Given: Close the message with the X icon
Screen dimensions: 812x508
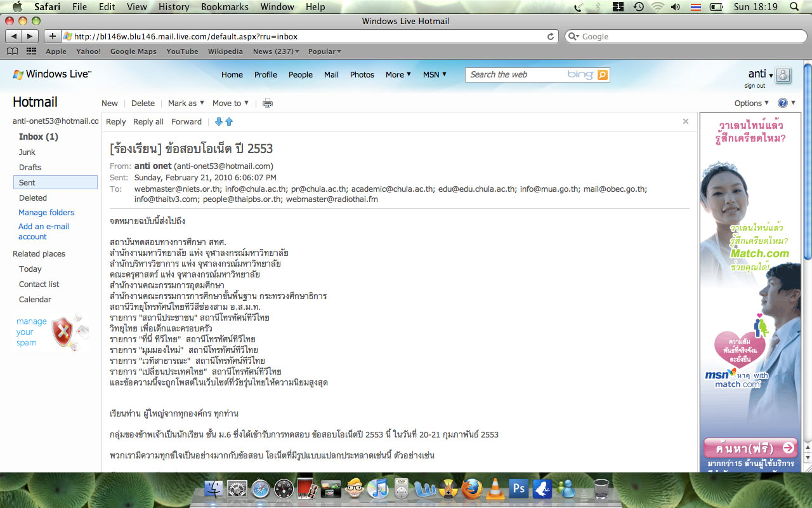Looking at the screenshot, I should (x=686, y=121).
